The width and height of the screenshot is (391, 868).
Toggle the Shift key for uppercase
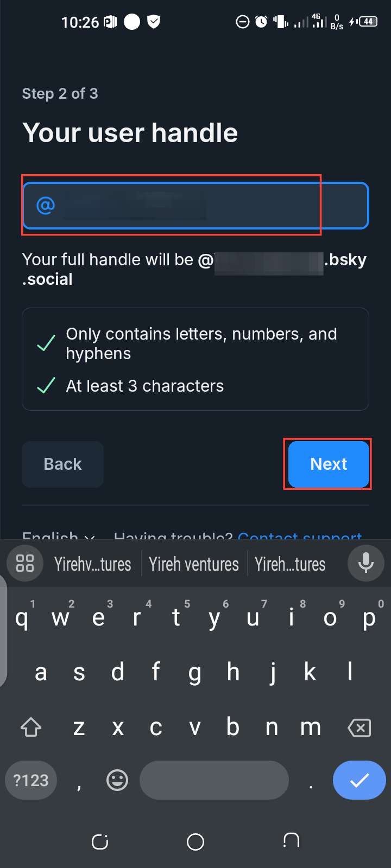click(x=31, y=727)
